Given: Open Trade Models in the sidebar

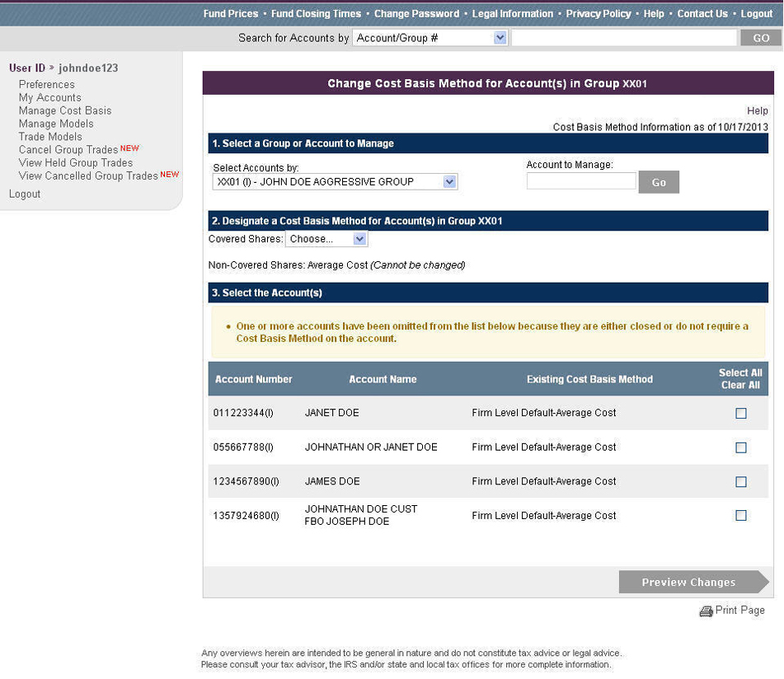Looking at the screenshot, I should point(50,137).
